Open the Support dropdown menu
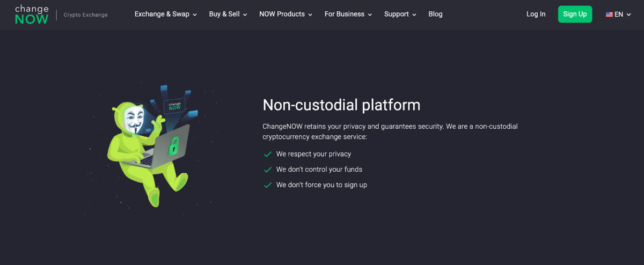The image size is (644, 265). [x=400, y=14]
